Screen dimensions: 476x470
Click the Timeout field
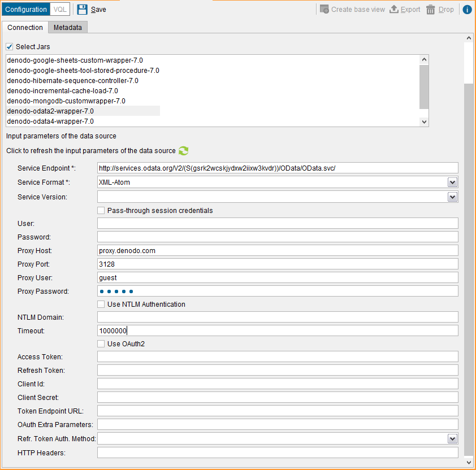pos(278,330)
